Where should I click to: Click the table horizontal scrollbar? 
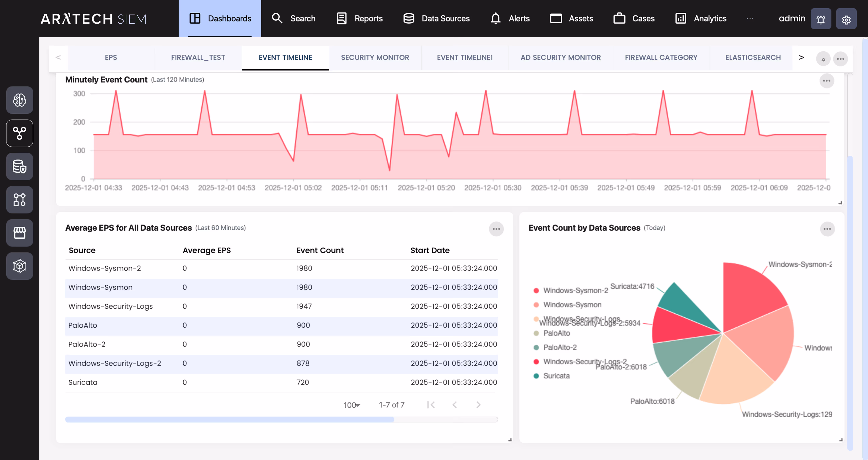229,420
